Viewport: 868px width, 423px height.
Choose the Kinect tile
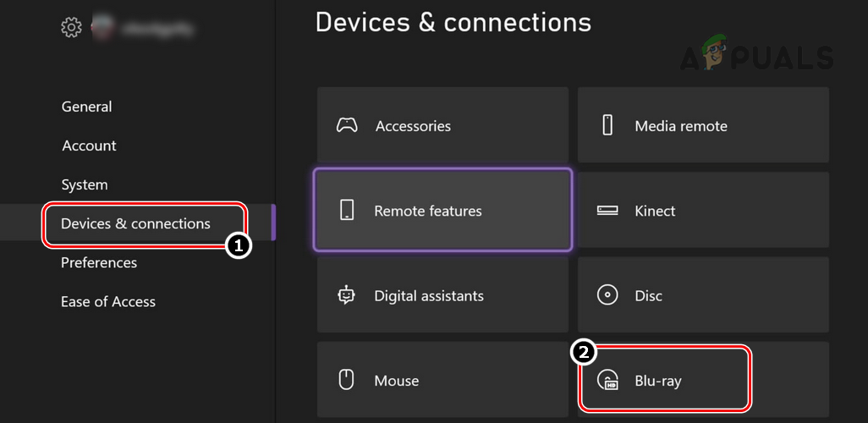pos(703,210)
